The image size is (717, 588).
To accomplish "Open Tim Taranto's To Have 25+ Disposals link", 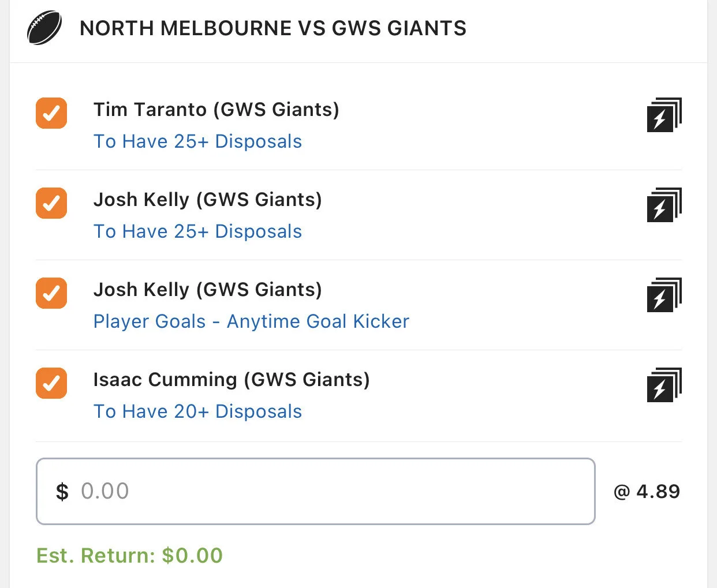I will point(197,141).
